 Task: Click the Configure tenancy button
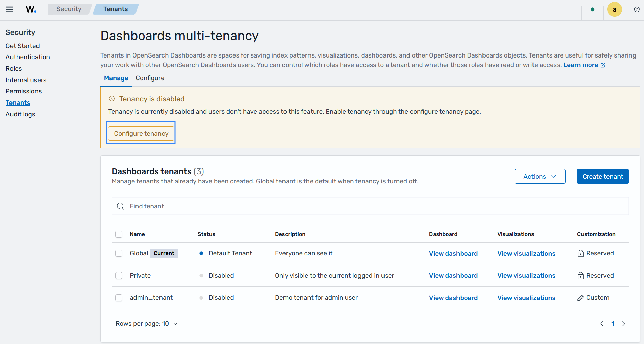click(x=141, y=133)
